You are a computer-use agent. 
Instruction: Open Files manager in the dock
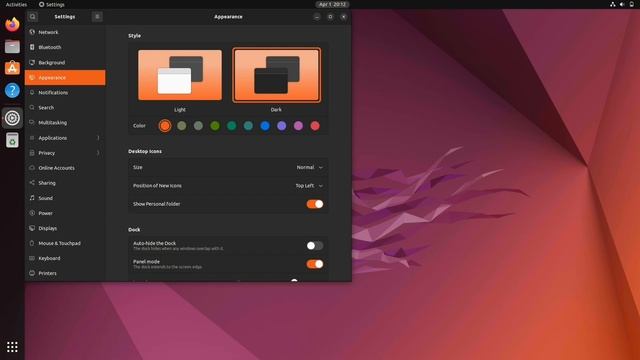(12, 47)
